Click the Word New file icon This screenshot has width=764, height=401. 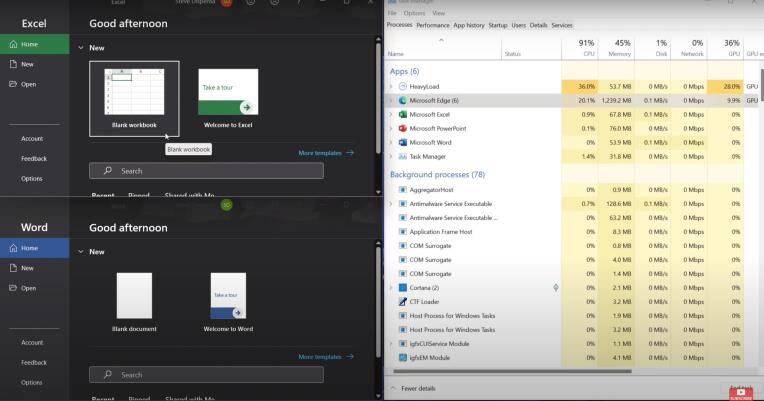click(x=13, y=268)
